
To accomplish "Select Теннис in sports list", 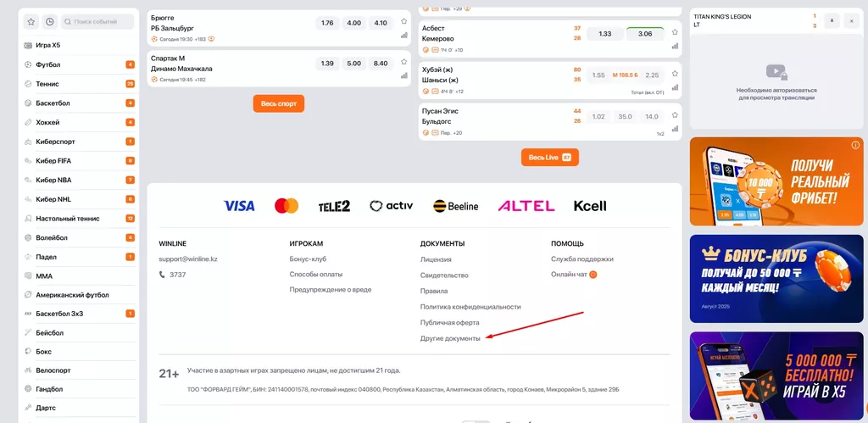I will [x=79, y=84].
